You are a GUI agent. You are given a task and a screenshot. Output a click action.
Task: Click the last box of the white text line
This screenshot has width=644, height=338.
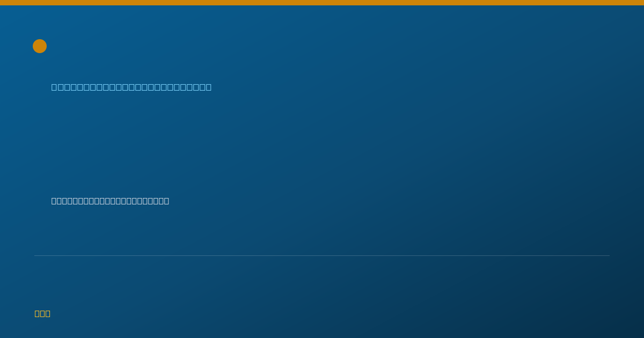click(166, 201)
